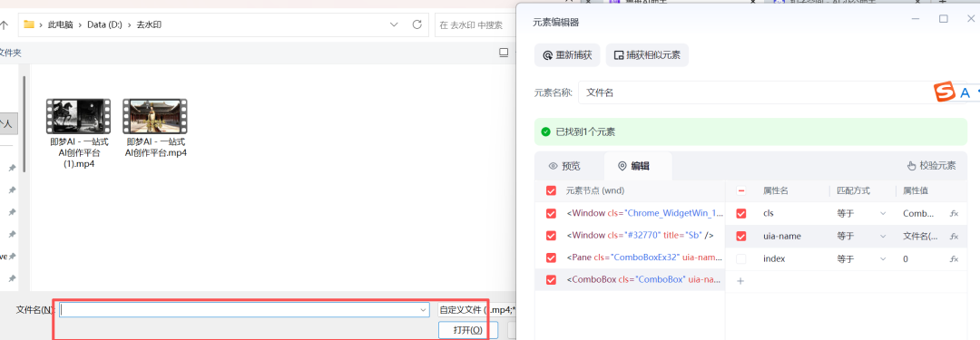Image resolution: width=980 pixels, height=340 pixels.
Task: Toggle checkbox for Window cls="#32770" node
Action: 552,236
